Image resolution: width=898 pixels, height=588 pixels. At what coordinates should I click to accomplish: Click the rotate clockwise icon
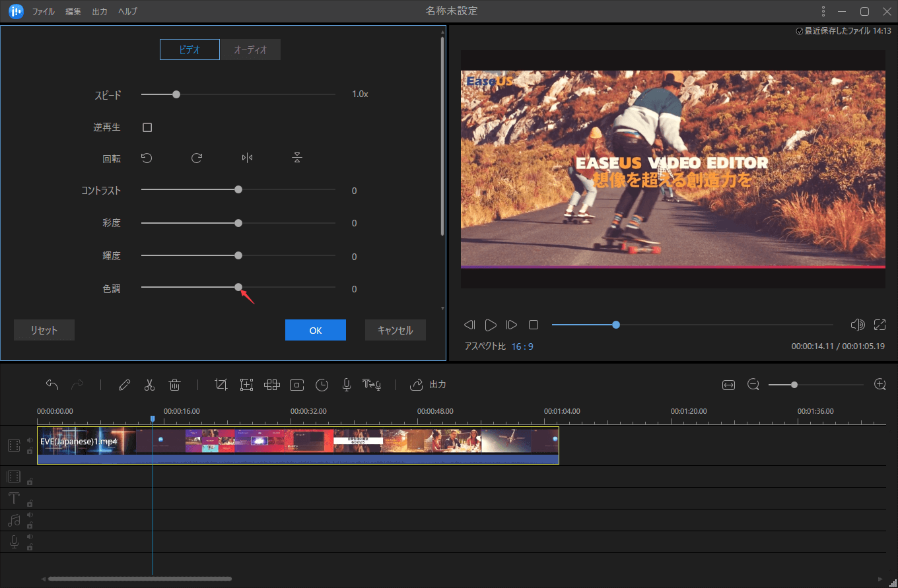coord(197,158)
